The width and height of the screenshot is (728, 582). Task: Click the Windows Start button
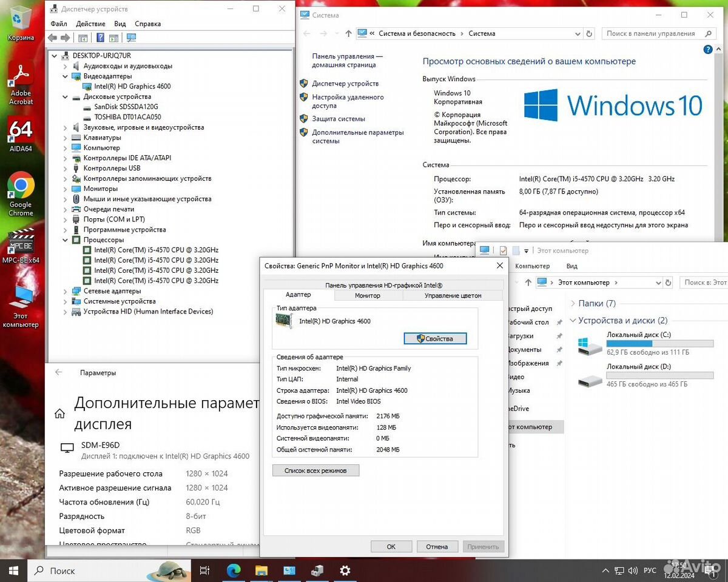click(13, 570)
